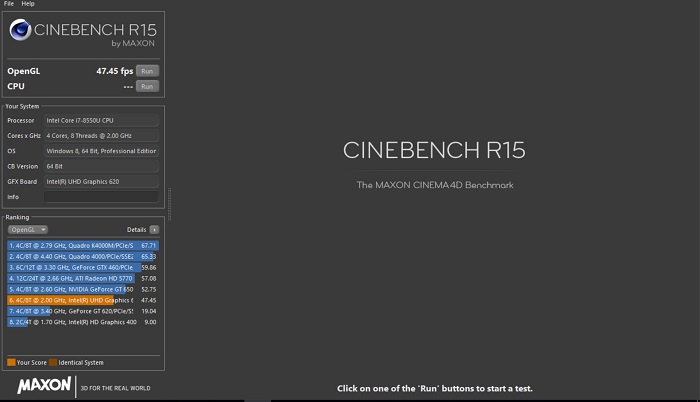Click the CPU score placeholder dashes
Image resolution: width=700 pixels, height=402 pixels.
pos(128,87)
